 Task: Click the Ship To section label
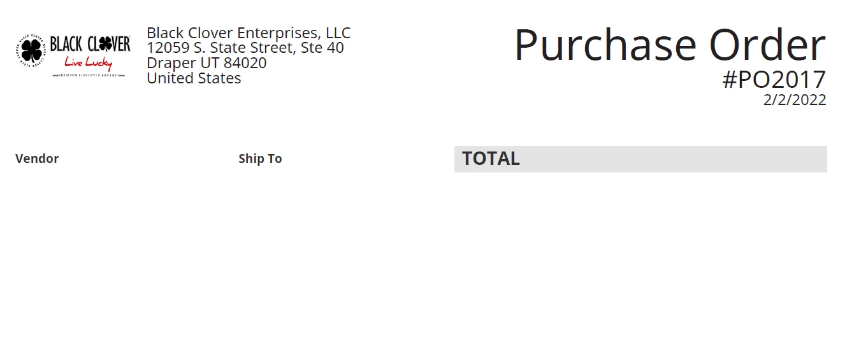260,158
